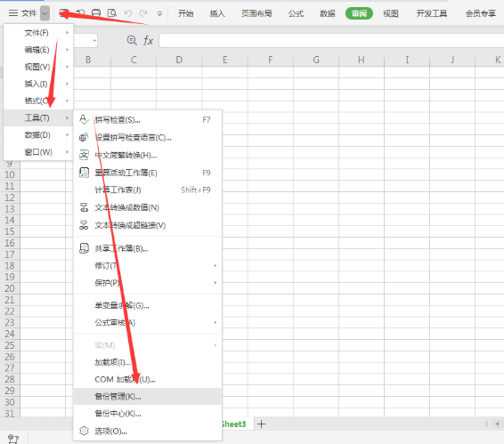Click the print preview icon

click(x=112, y=13)
